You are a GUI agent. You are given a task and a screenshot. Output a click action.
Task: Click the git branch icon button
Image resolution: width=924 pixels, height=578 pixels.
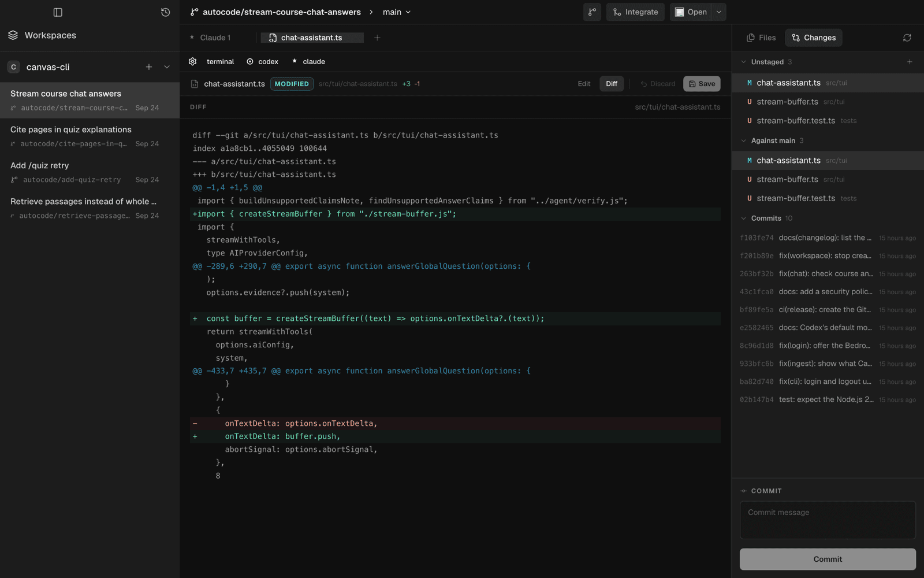(x=592, y=12)
